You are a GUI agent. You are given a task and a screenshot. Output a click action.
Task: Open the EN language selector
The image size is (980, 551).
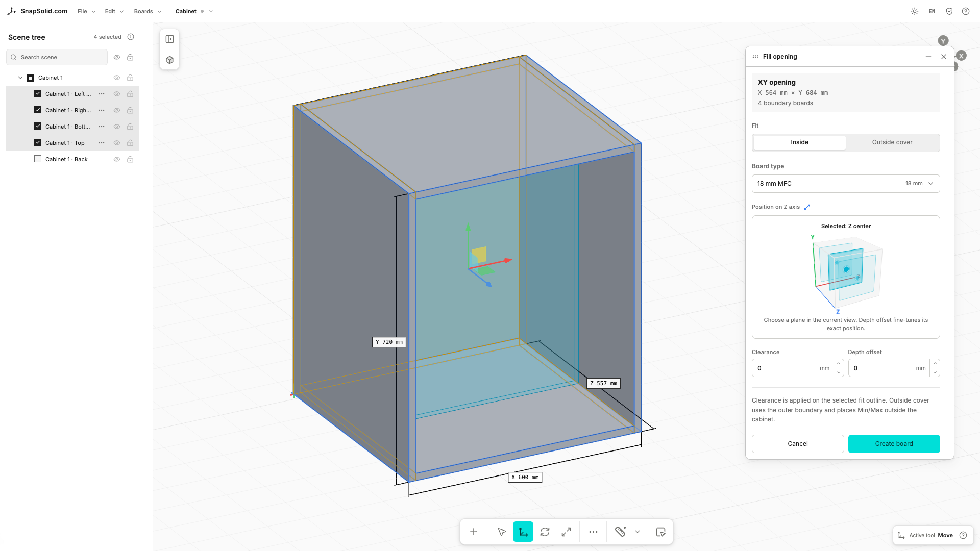click(x=932, y=11)
